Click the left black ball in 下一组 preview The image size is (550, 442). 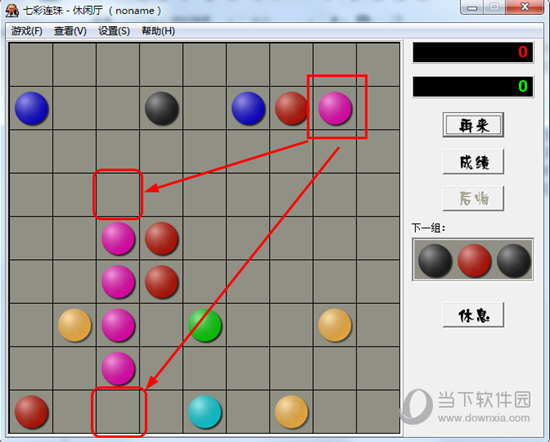pyautogui.click(x=435, y=261)
